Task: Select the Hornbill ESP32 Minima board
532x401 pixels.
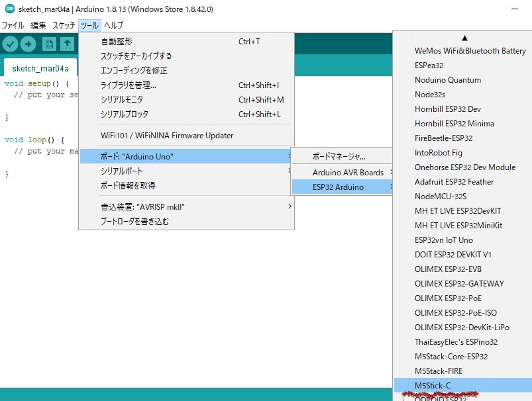Action: pyautogui.click(x=463, y=124)
